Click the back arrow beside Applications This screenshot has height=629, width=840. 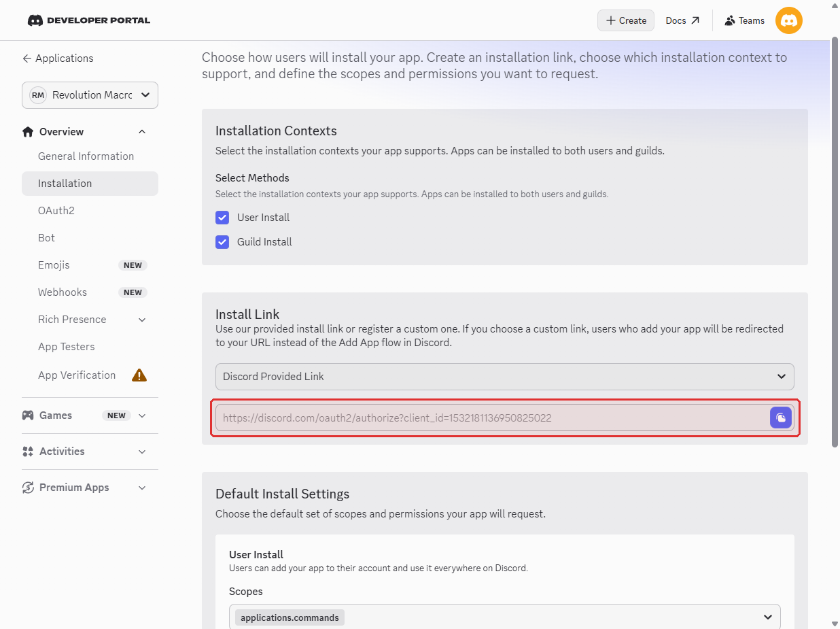(x=27, y=58)
